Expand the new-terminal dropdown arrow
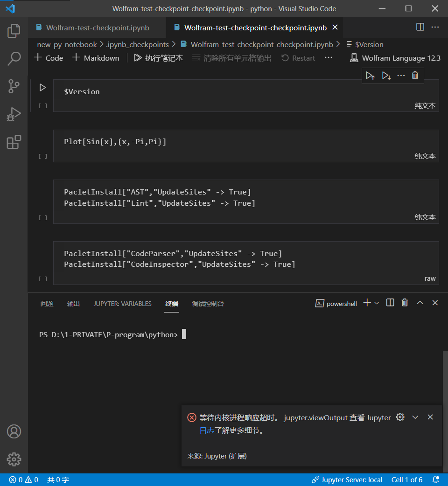Image resolution: width=448 pixels, height=486 pixels. [x=376, y=303]
